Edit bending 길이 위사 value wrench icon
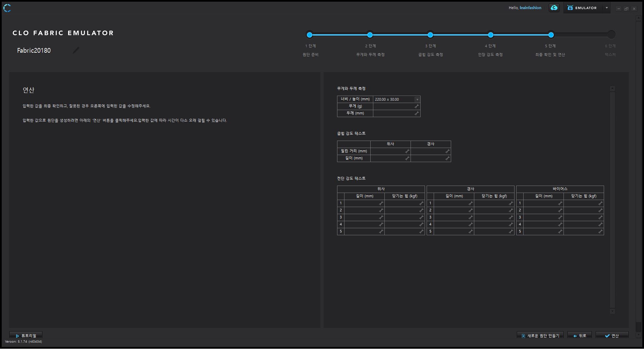Viewport: 644px width, 349px height. pyautogui.click(x=407, y=158)
